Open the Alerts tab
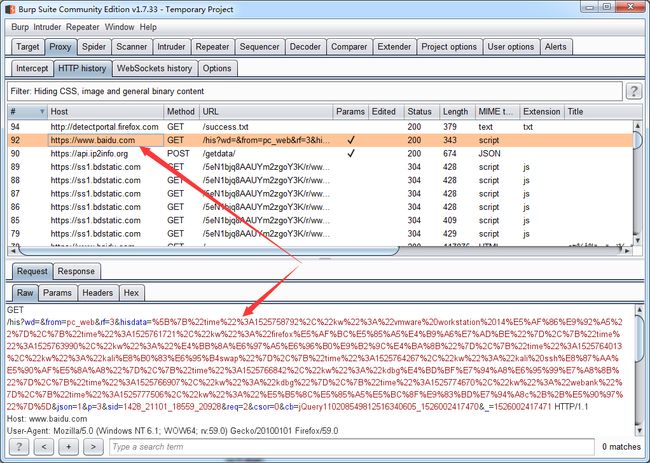650x463 pixels. (555, 47)
